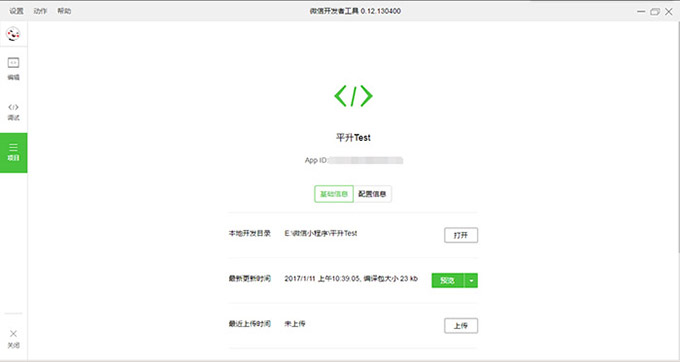Open the 编辑 (Edit) sidebar icon
Viewport: 680px width, 362px height.
click(x=13, y=68)
